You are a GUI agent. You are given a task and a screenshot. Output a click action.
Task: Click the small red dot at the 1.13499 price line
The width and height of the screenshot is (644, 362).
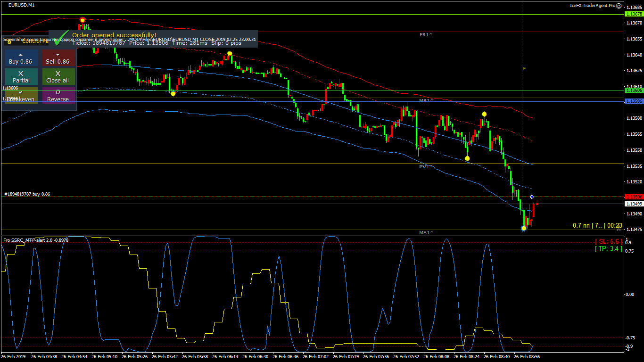click(x=537, y=204)
